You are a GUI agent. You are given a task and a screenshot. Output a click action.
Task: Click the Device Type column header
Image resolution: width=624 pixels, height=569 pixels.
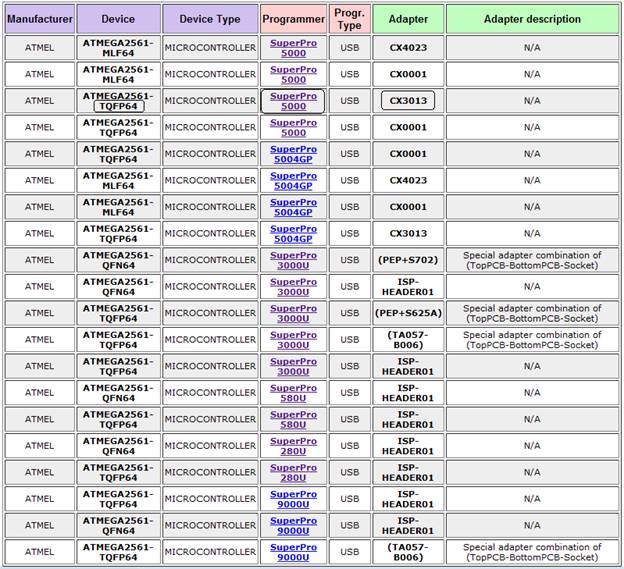point(210,19)
